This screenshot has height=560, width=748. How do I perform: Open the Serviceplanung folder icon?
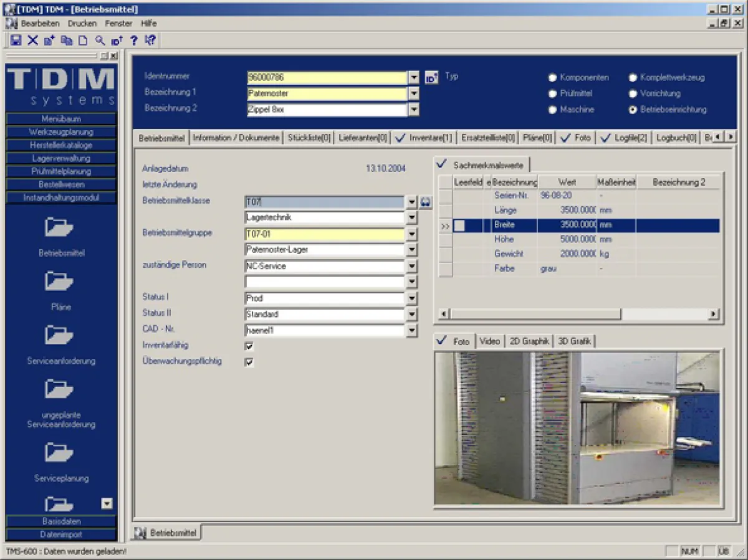click(60, 452)
